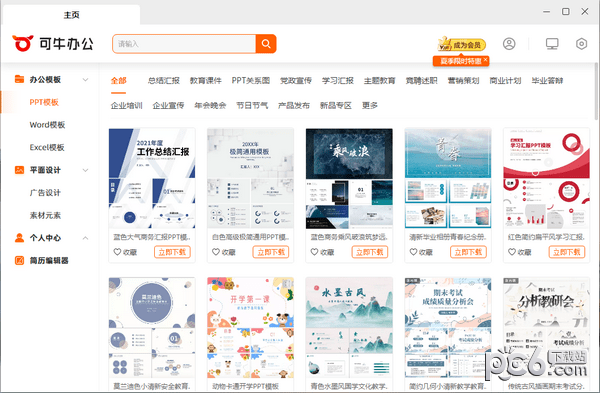Open the 工作总结汇报 template thumbnail
Screen dimensions: 600x393
pos(152,178)
